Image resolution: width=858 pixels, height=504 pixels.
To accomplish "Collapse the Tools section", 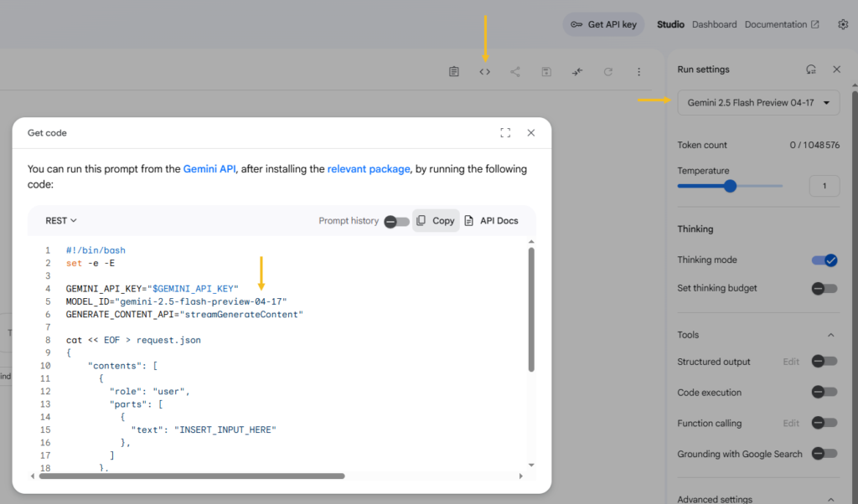I will point(831,335).
